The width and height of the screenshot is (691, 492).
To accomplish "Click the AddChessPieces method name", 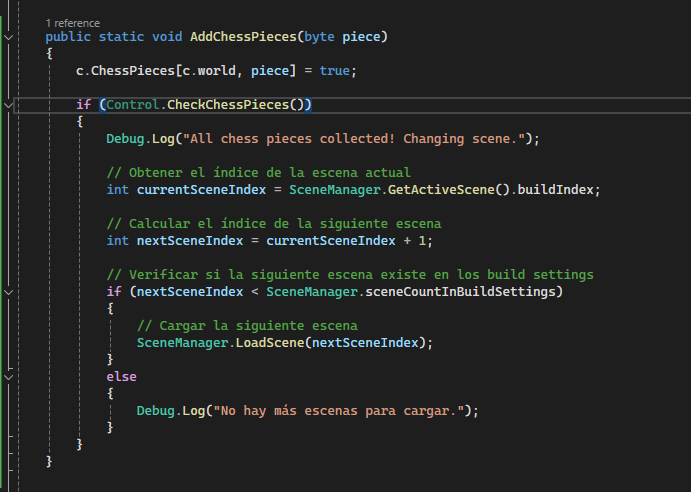I will pyautogui.click(x=243, y=37).
